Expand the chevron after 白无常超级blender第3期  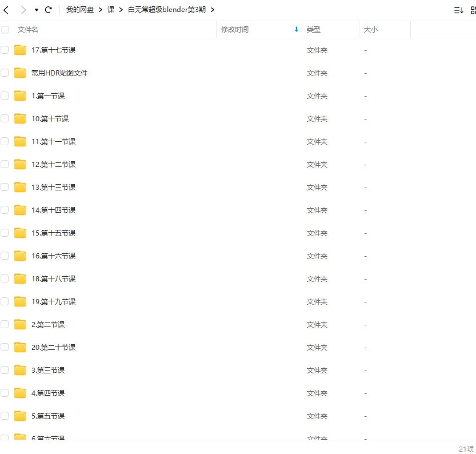213,10
